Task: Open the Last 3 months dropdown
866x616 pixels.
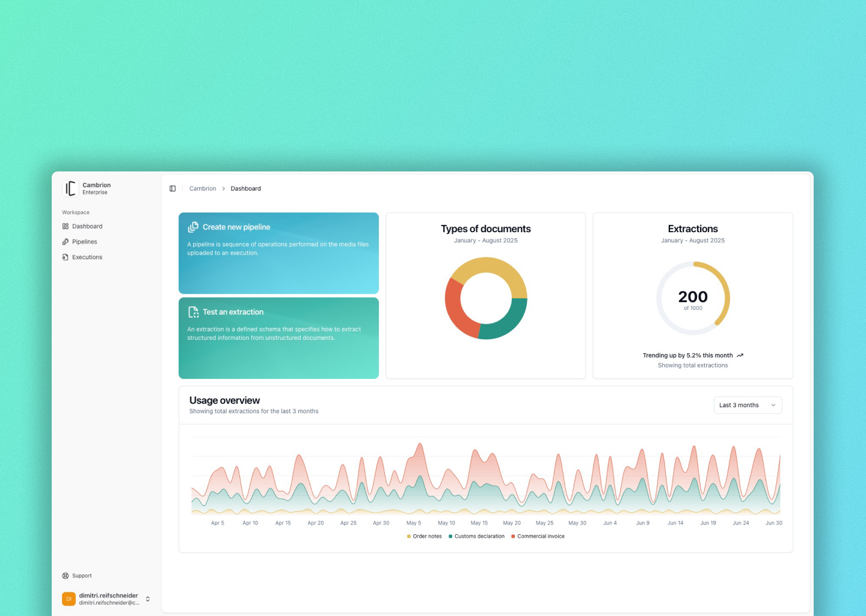Action: [x=748, y=405]
